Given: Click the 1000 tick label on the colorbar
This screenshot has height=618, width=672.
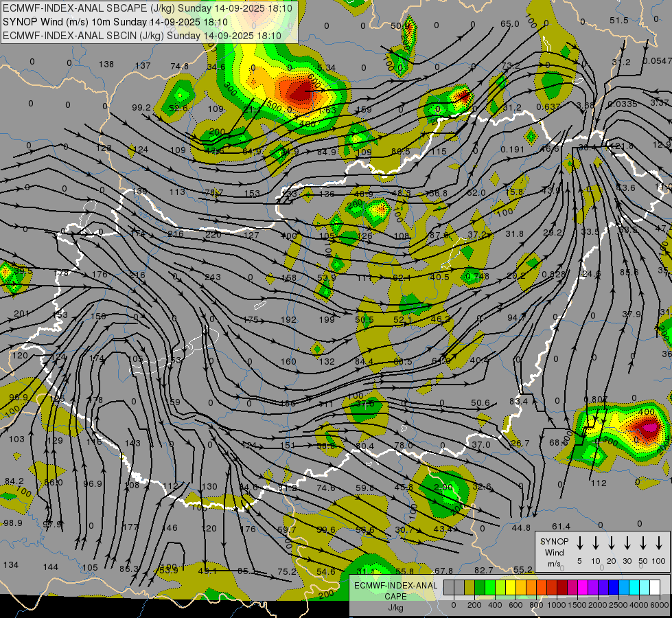Looking at the screenshot, I should click(x=557, y=605).
